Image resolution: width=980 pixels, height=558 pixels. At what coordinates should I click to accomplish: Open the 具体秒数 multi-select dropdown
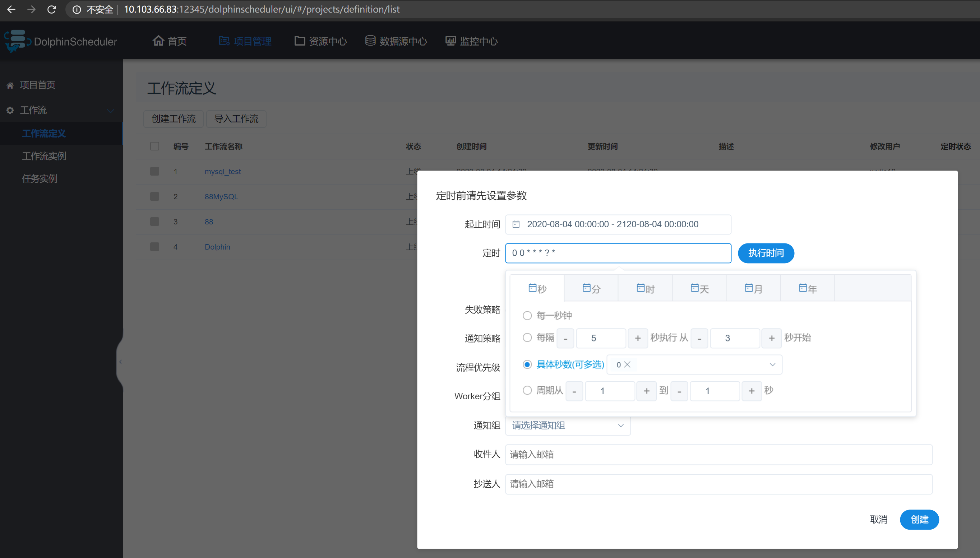pos(693,364)
